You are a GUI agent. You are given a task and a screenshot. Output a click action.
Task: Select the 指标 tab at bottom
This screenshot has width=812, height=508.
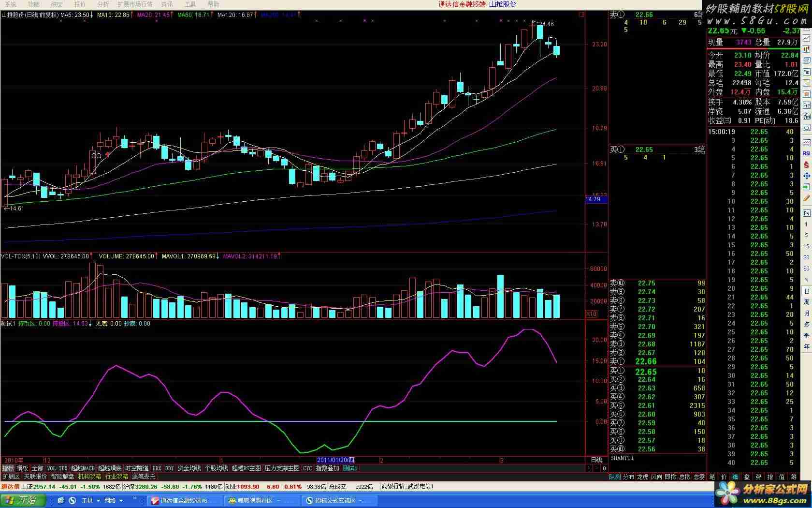8,468
